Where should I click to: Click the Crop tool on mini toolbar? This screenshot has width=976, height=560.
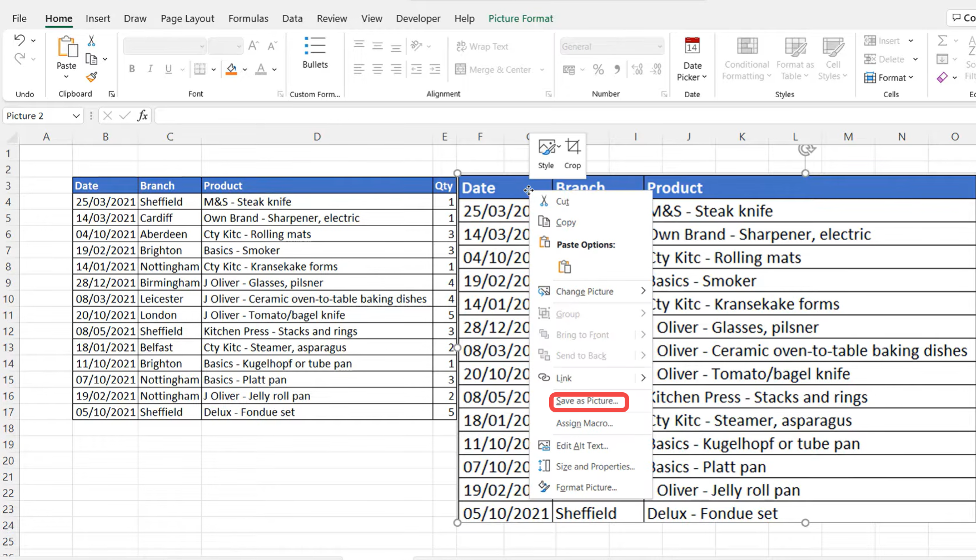click(572, 154)
